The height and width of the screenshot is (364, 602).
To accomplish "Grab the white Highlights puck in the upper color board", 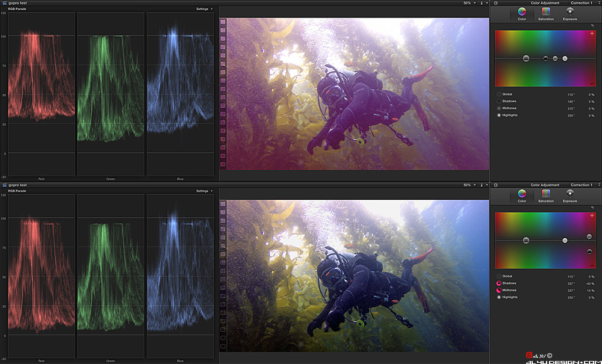I will [x=565, y=58].
